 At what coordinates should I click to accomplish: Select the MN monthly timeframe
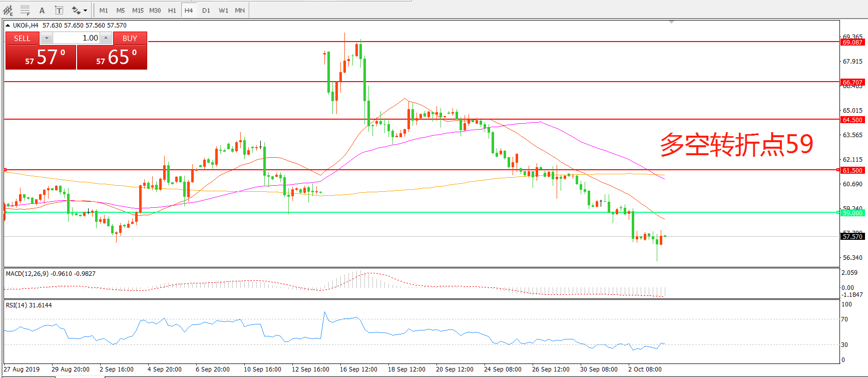point(240,10)
